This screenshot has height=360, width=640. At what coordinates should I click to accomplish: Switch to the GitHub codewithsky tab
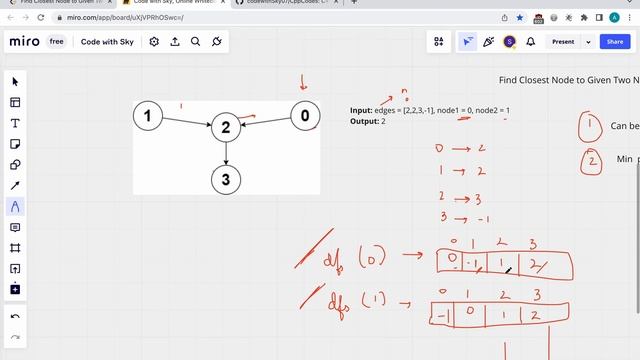tap(287, 2)
